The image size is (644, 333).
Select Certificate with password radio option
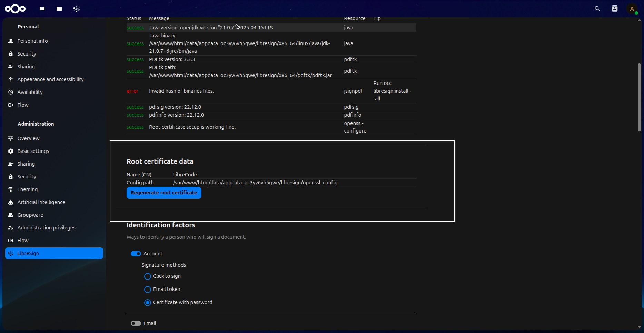pos(148,303)
